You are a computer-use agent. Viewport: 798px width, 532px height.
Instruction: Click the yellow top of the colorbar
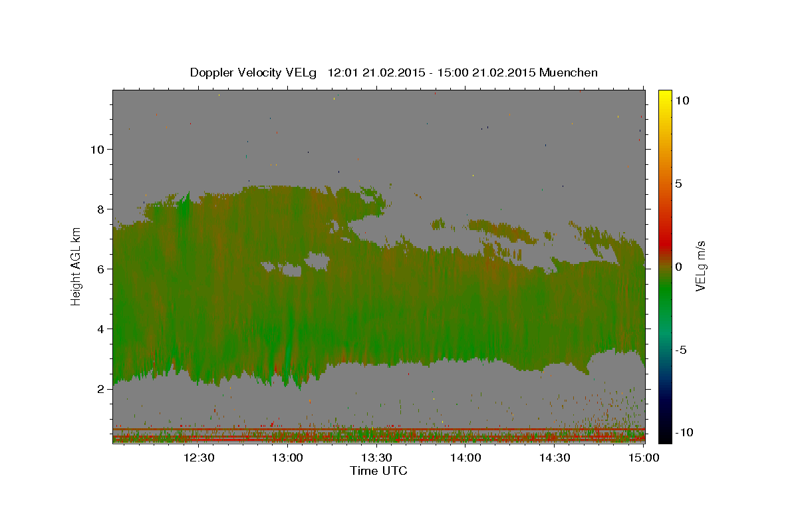pos(664,96)
